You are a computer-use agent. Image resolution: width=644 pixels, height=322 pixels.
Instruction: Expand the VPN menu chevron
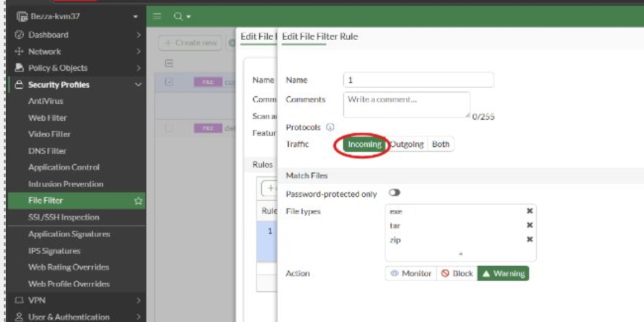click(138, 301)
